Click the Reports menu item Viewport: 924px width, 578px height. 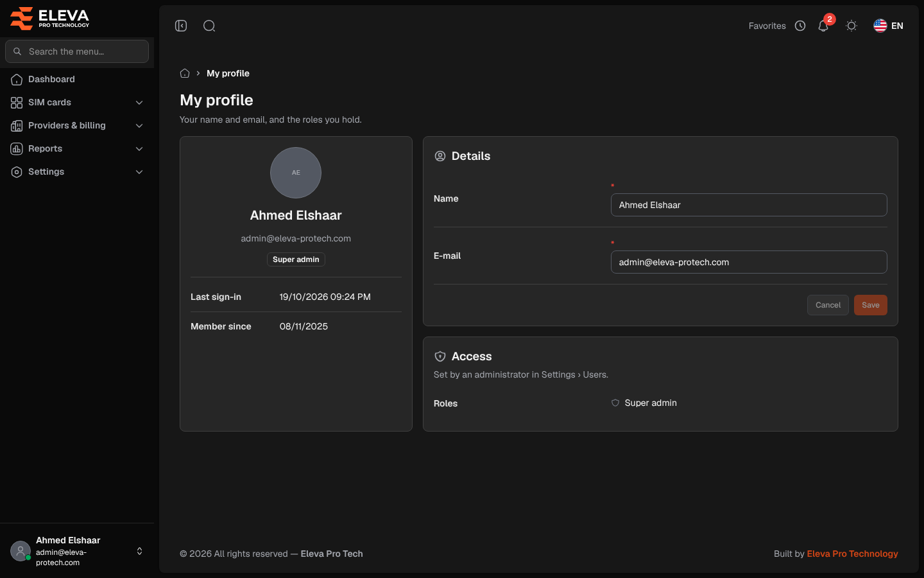(77, 148)
